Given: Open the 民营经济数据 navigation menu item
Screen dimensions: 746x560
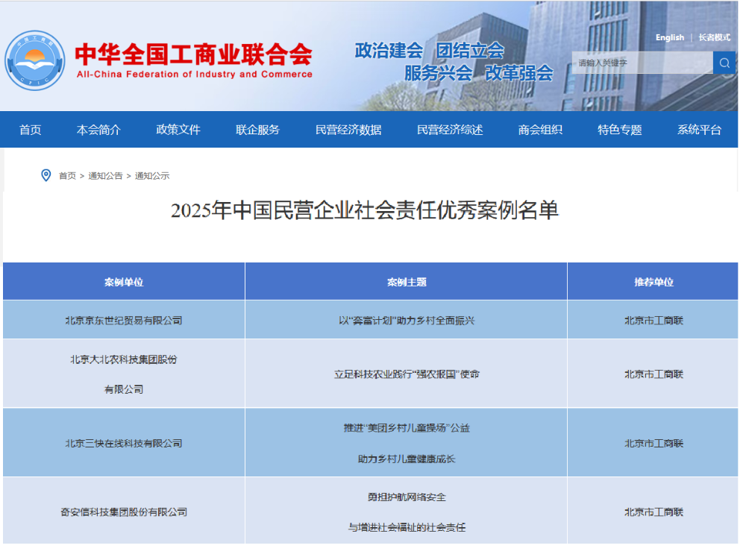Looking at the screenshot, I should click(x=348, y=129).
